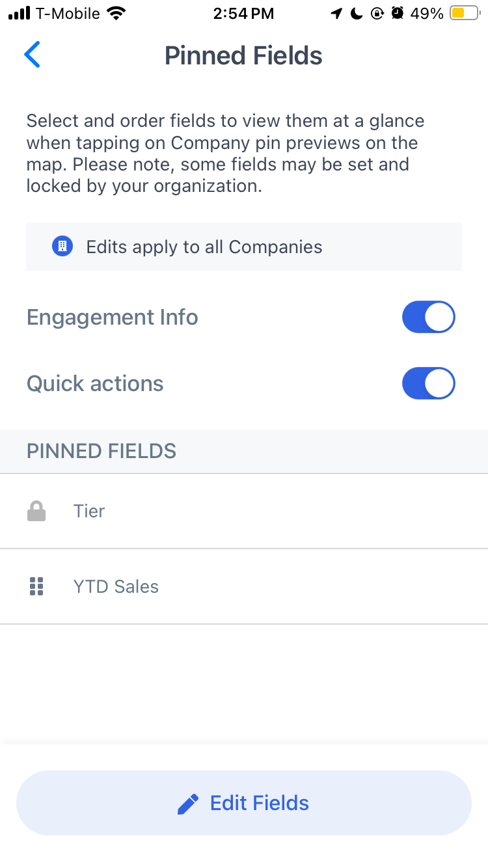Tap the location arrow status icon
The width and height of the screenshot is (488, 868).
tap(336, 13)
